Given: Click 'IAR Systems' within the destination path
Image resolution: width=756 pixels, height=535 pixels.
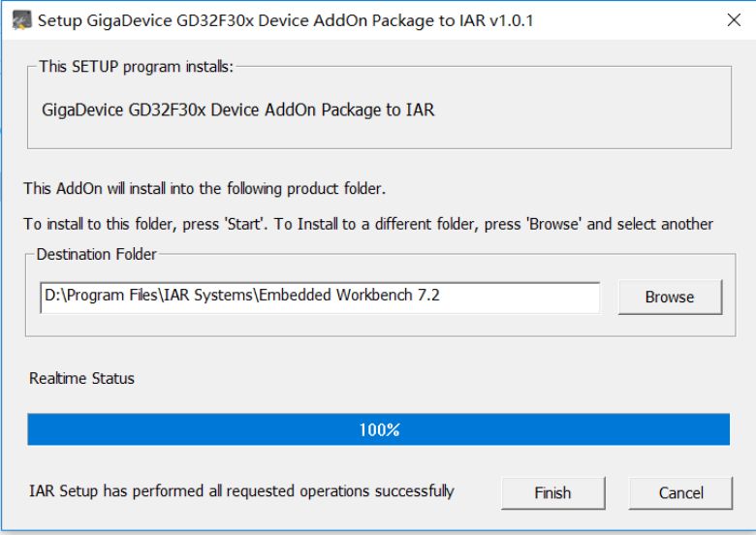Looking at the screenshot, I should tap(208, 295).
